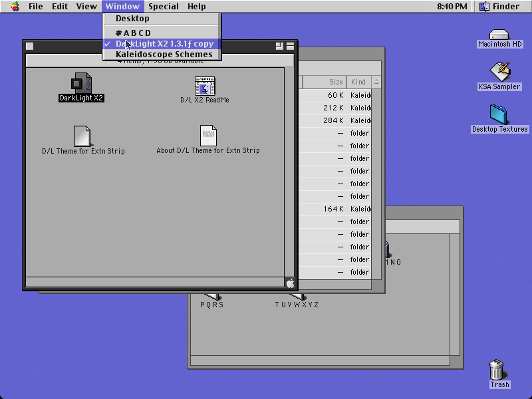The image size is (532, 399).
Task: Click the Kind cell in the 284 K row
Action: [360, 120]
